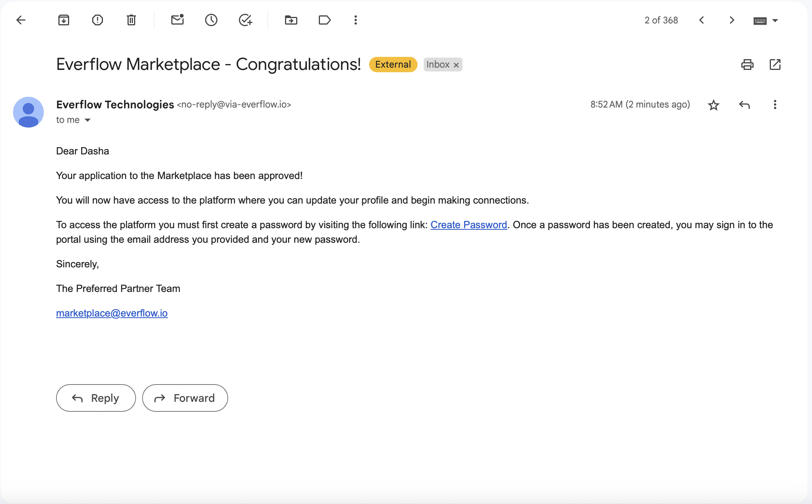Click the Reply button below the message
The image size is (812, 504).
96,398
